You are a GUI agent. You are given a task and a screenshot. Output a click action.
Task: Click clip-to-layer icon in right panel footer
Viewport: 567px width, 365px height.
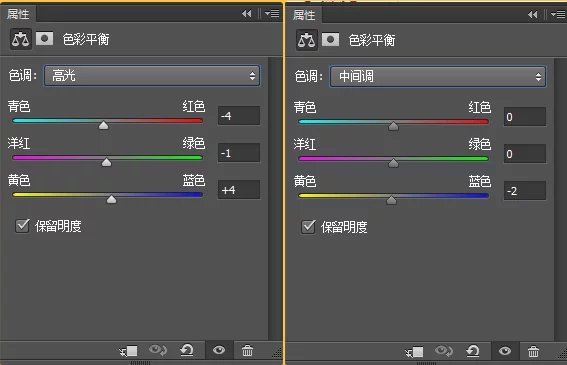click(414, 351)
